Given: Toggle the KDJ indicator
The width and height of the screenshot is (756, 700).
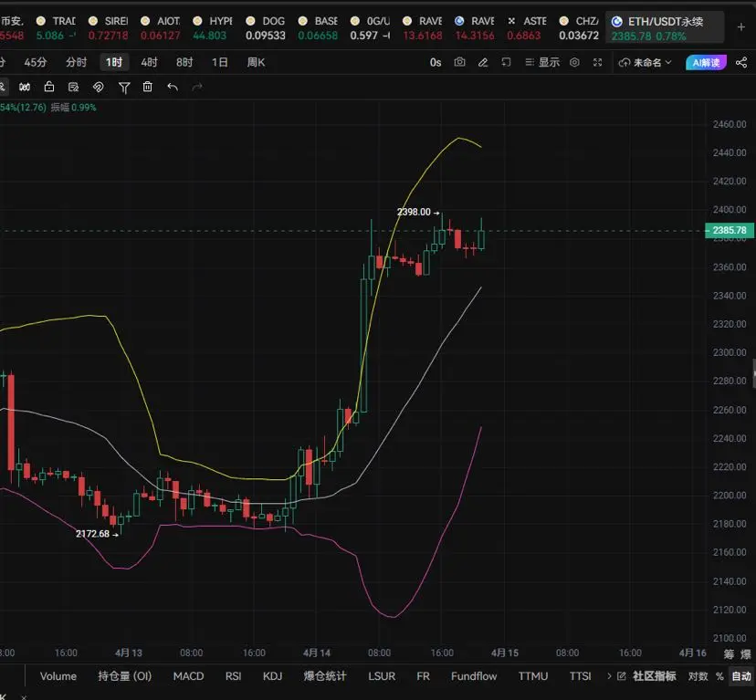Looking at the screenshot, I should [272, 676].
